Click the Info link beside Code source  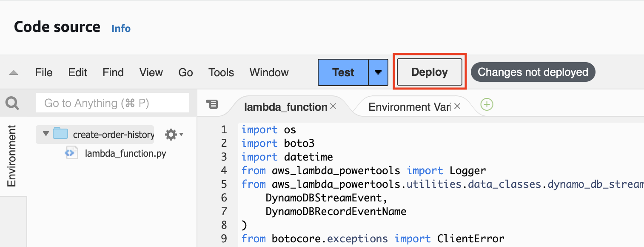121,29
